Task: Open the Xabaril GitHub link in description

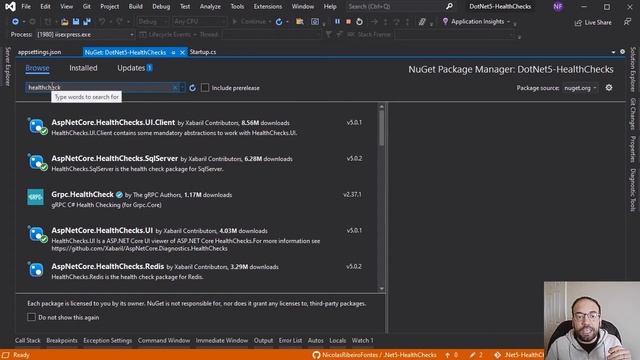Action: tap(139, 249)
